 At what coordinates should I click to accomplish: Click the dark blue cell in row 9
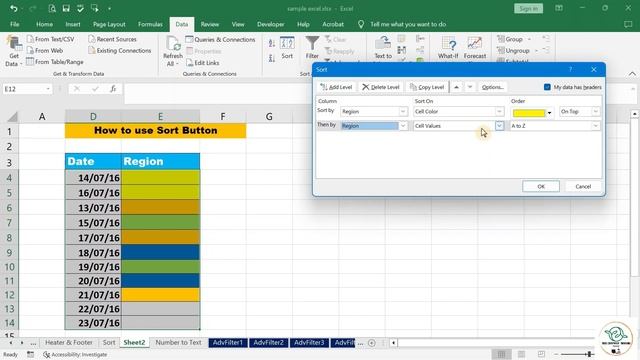click(160, 252)
